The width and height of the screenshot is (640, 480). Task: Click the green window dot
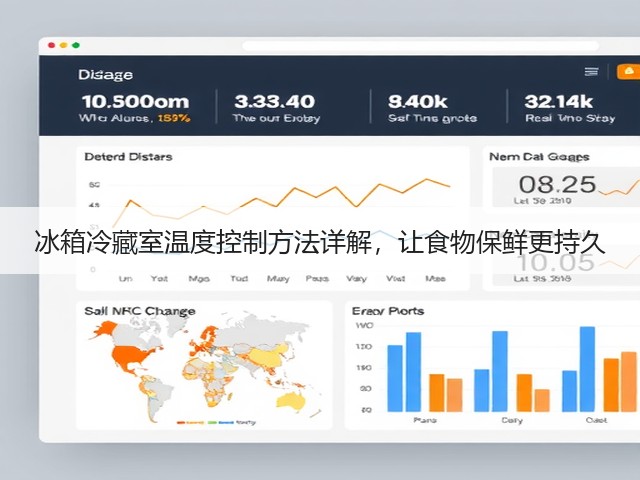(76, 45)
